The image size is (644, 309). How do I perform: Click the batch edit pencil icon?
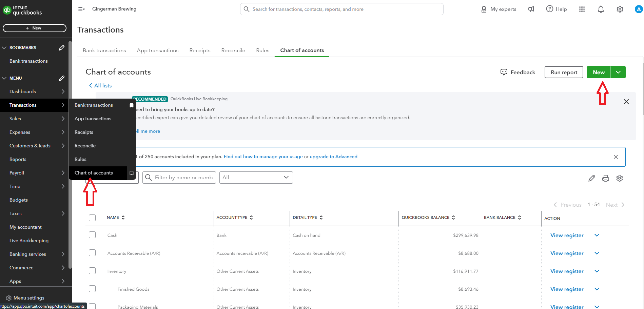point(592,178)
